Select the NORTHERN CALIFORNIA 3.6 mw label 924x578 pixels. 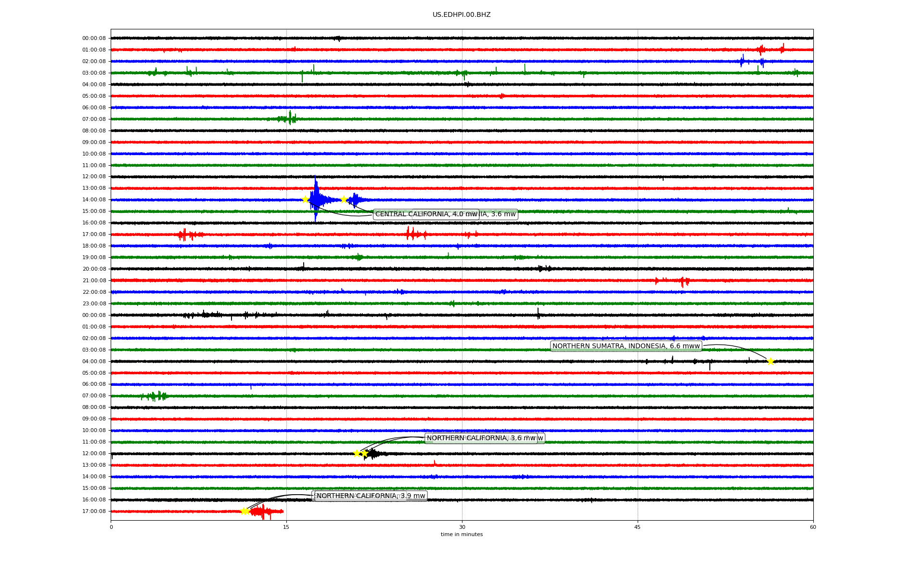click(480, 438)
